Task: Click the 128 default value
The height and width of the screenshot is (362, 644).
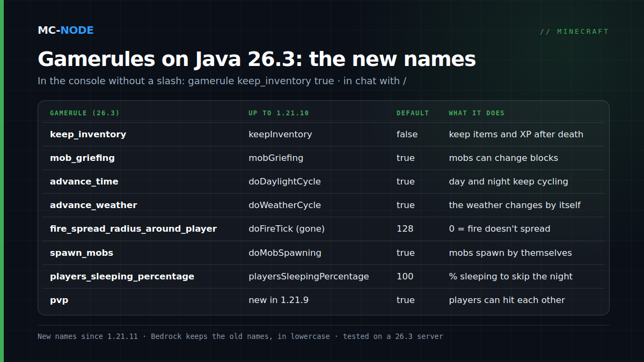Action: (405, 228)
